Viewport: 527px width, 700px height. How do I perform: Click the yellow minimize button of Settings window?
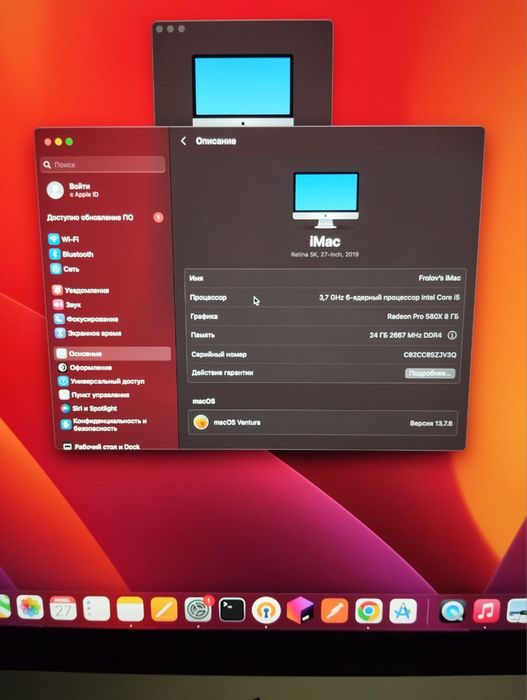click(x=59, y=142)
